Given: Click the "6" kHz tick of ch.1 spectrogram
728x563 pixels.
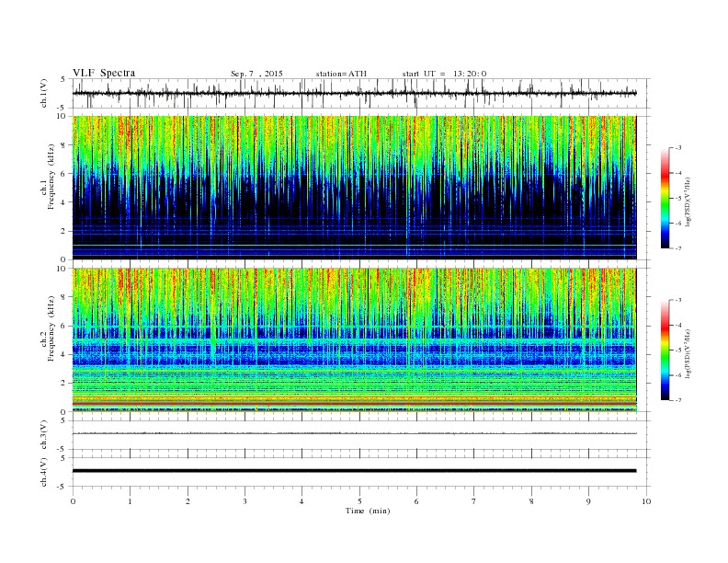Looking at the screenshot, I should (x=64, y=174).
